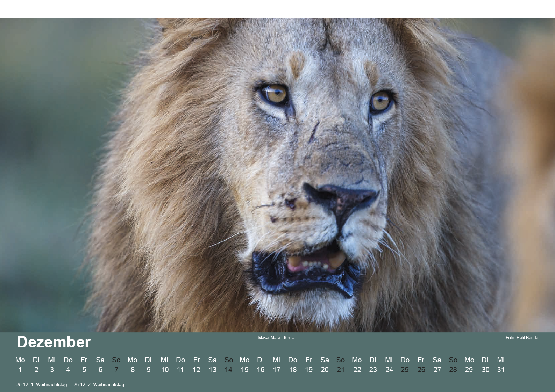
Task: Click the Mi label above day 24
Action: point(389,360)
